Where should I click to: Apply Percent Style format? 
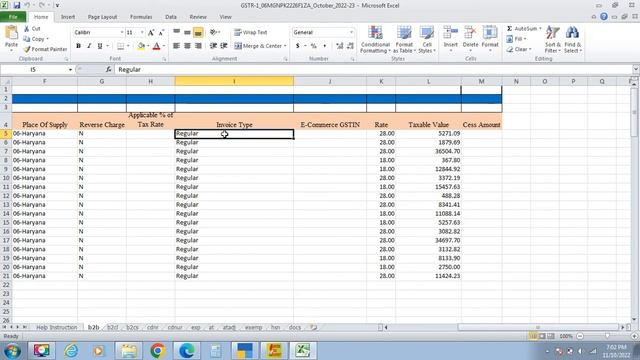tap(313, 46)
